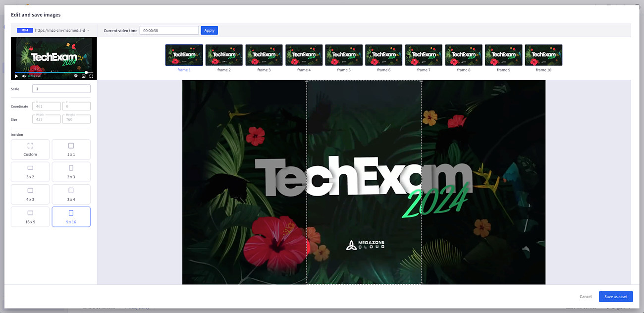Click the Y coordinate field
Image resolution: width=644 pixels, height=313 pixels.
pyautogui.click(x=76, y=106)
